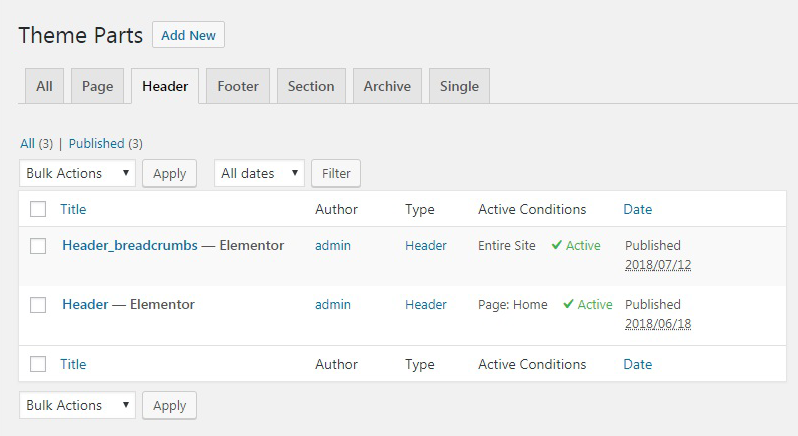Image resolution: width=798 pixels, height=436 pixels.
Task: Toggle select-all checkbox in table footer
Action: [38, 365]
